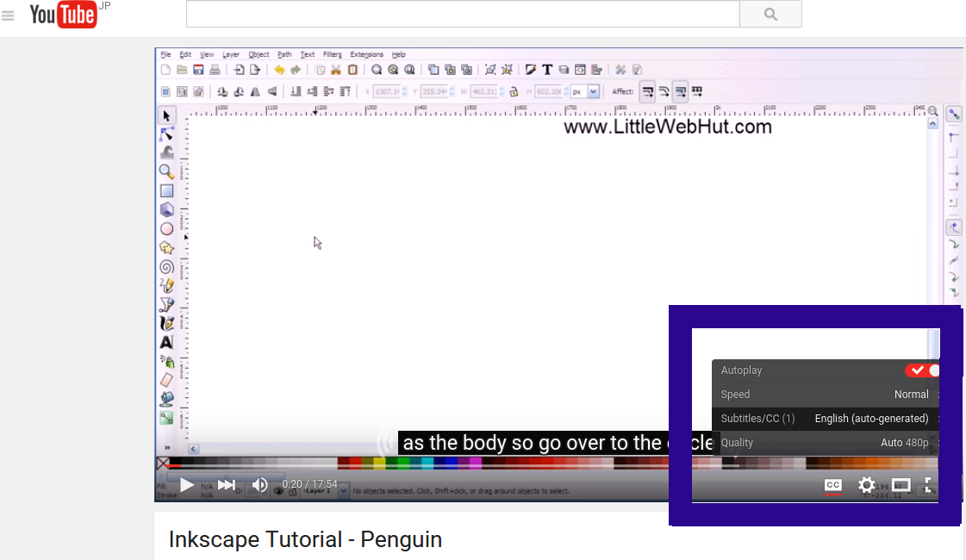Close the player settings gear menu
Viewport: 966px width, 560px height.
866,485
